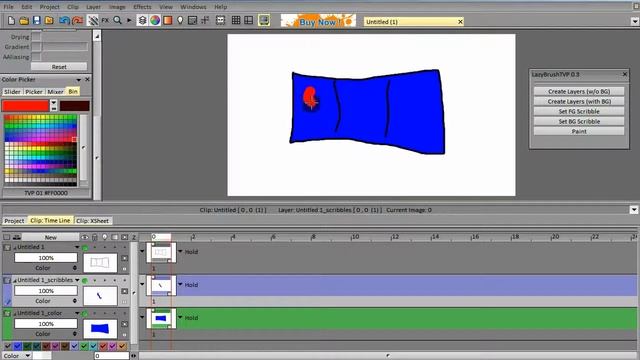This screenshot has width=640, height=360.
Task: Open Untitled 1_color layer name dropdown
Action: click(77, 313)
